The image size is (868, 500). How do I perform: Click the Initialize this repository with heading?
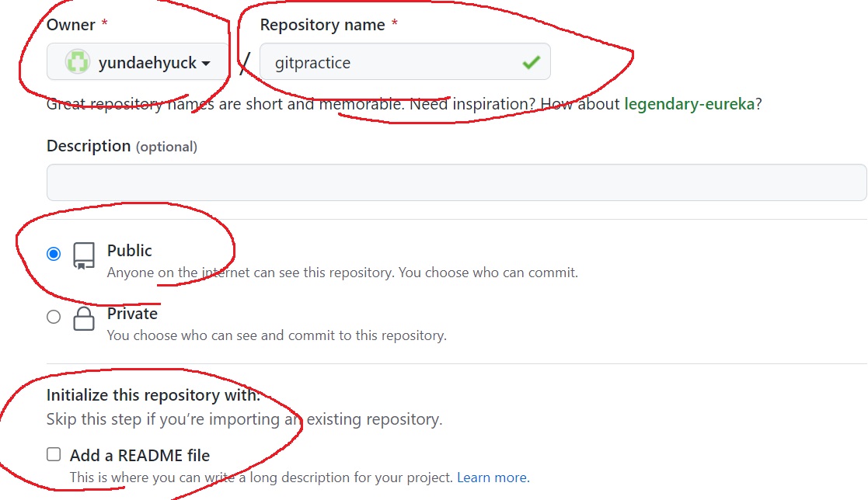[x=153, y=395]
